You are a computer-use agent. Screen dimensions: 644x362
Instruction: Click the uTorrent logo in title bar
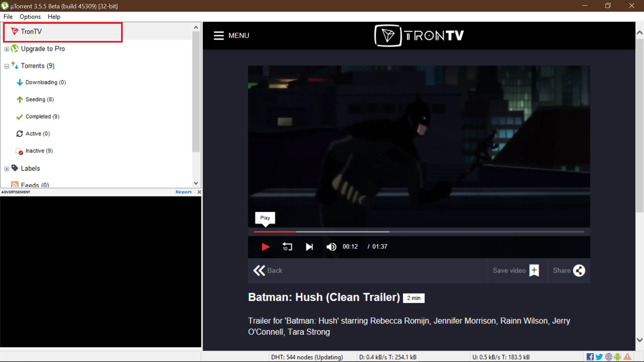5,6
